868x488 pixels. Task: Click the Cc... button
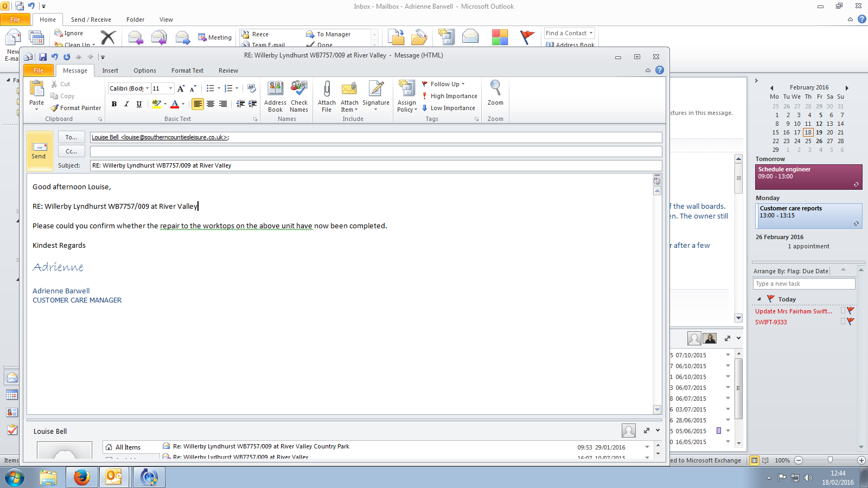click(72, 151)
